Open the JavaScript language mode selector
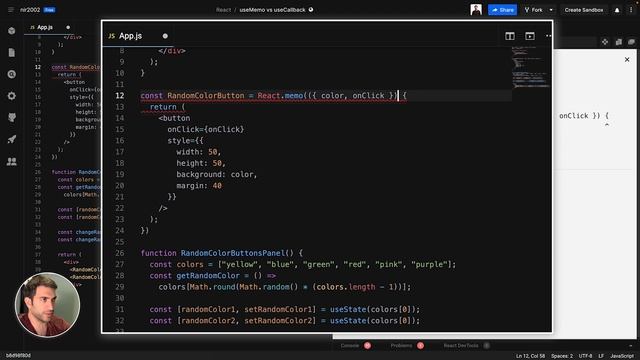This screenshot has width=640, height=360. tap(622, 356)
